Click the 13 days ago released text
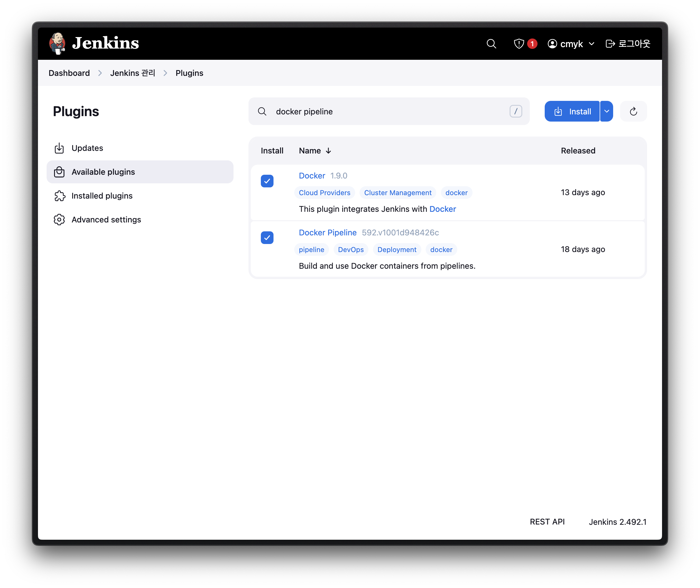The height and width of the screenshot is (588, 700). pyautogui.click(x=583, y=192)
